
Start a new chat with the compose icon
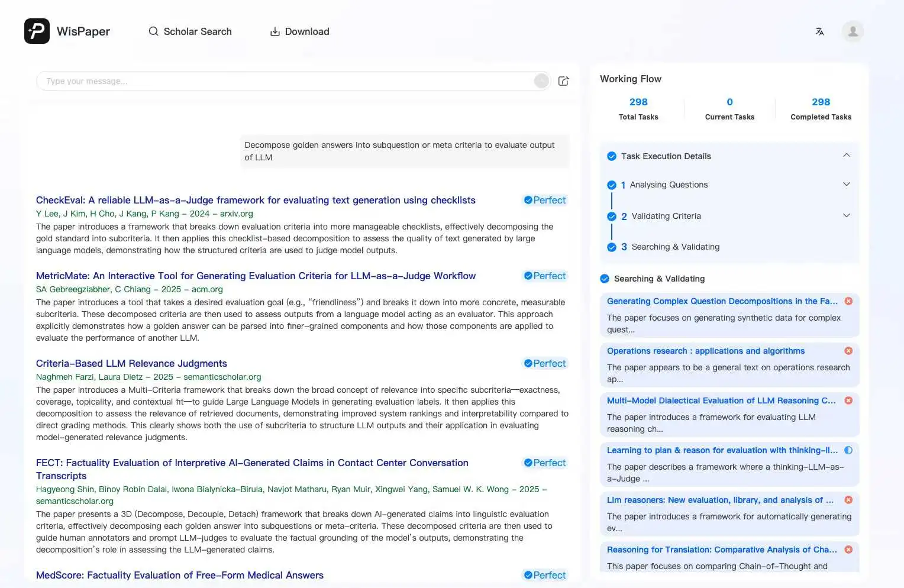(563, 81)
